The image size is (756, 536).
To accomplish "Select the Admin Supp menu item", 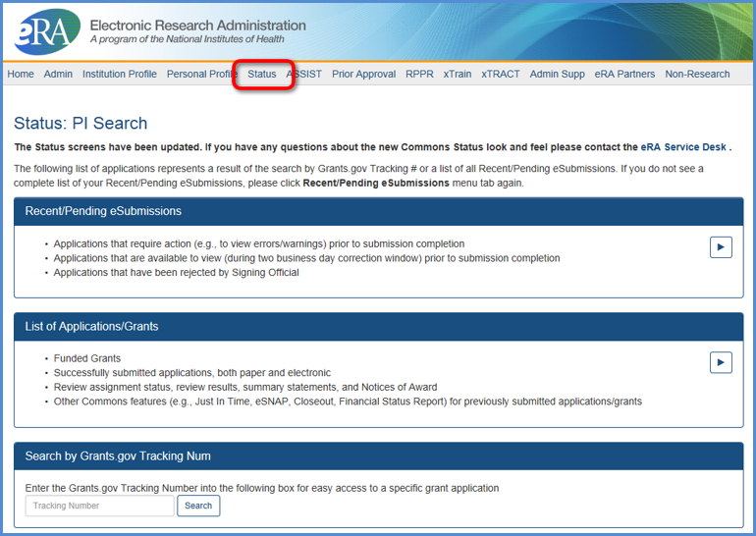I will coord(558,74).
